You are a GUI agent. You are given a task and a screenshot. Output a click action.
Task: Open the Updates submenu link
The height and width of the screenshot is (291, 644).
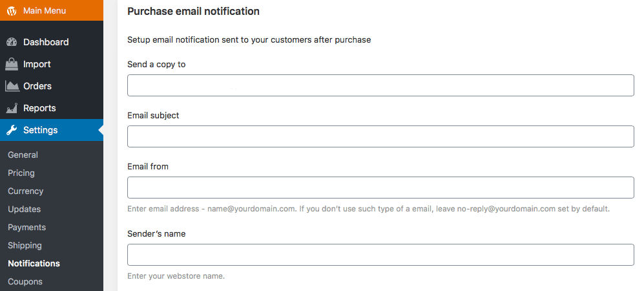pos(24,209)
